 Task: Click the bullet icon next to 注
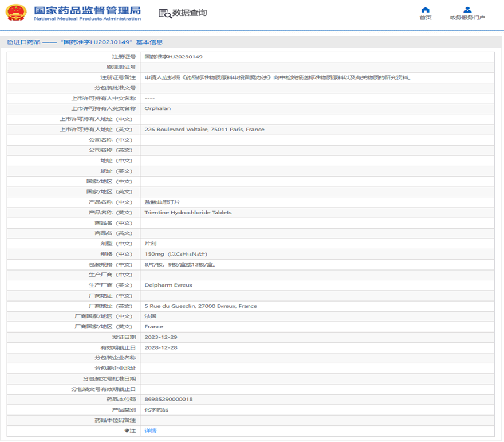click(127, 431)
